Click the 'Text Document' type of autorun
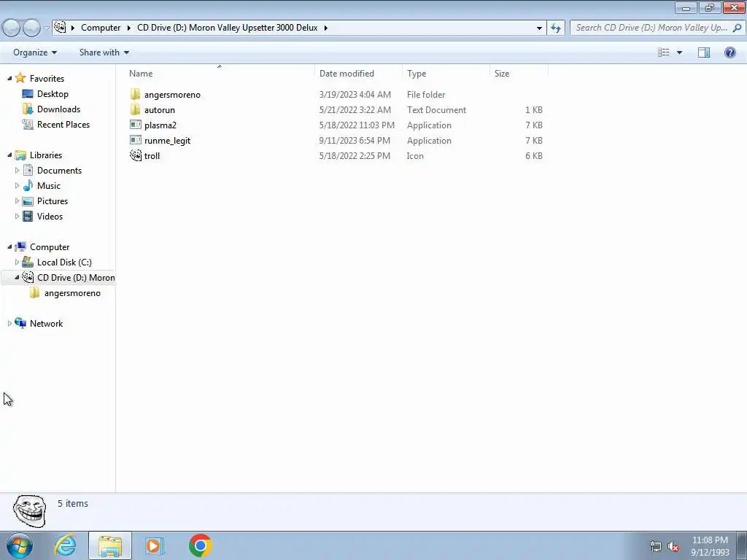This screenshot has height=560, width=747. (436, 110)
